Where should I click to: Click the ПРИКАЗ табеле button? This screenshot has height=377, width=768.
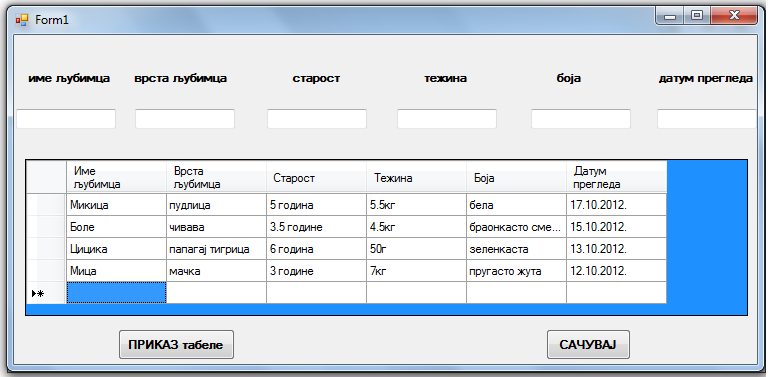coord(176,345)
